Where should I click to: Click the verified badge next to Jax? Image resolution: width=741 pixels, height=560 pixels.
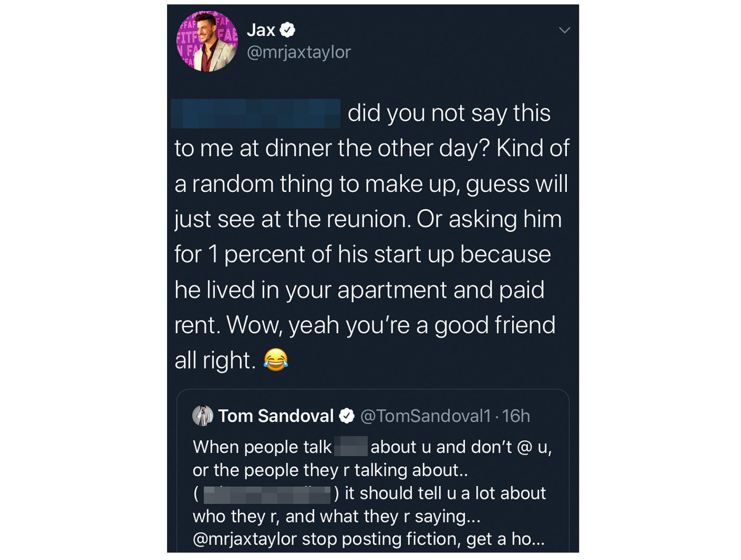287,30
